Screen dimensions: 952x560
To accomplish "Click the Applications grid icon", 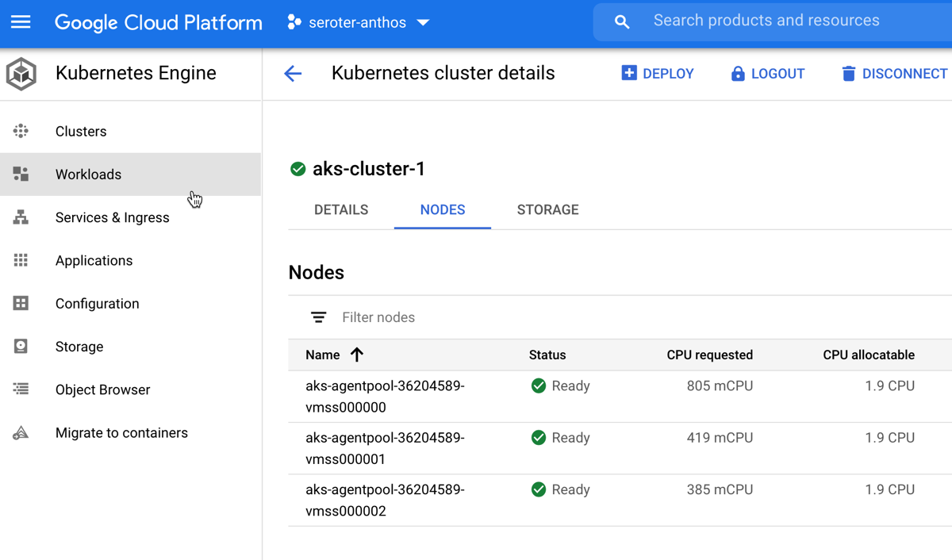I will tap(21, 260).
